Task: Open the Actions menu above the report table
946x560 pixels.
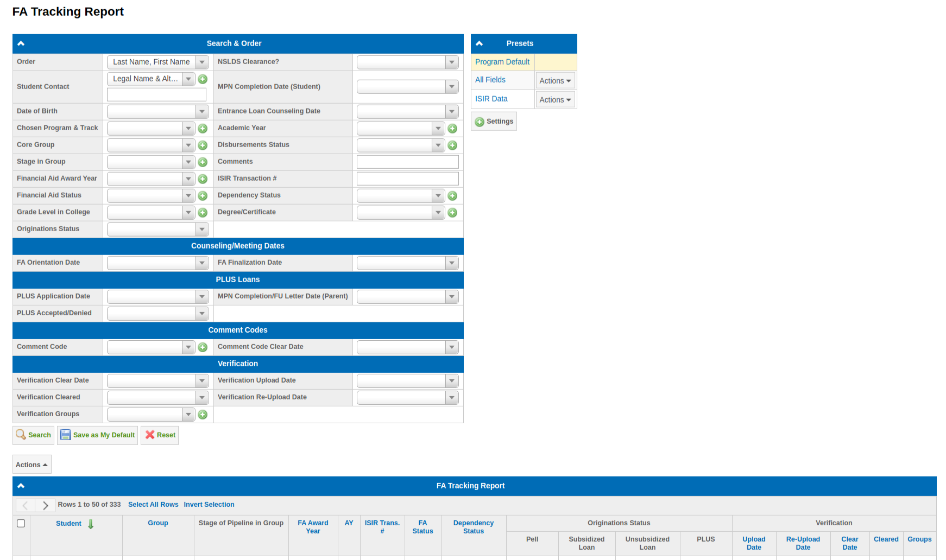Action: pos(32,464)
